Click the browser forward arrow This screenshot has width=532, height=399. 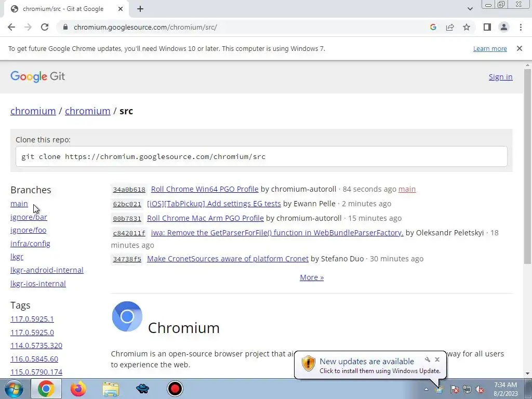(28, 27)
